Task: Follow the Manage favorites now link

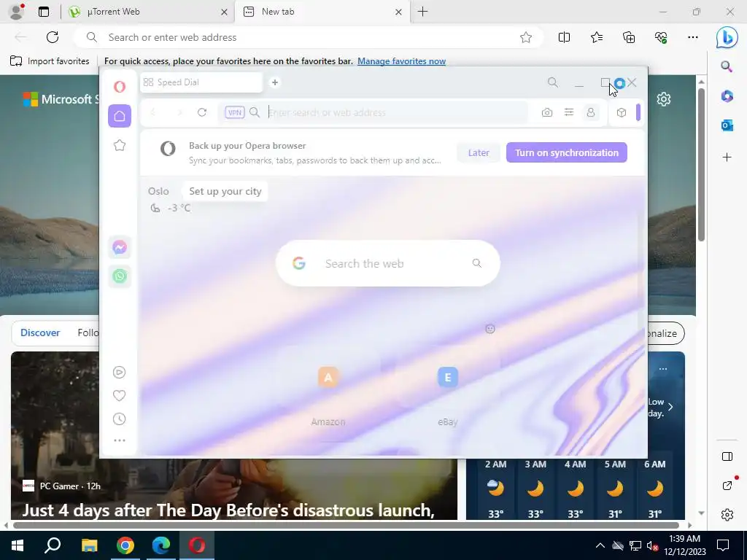Action: click(x=402, y=61)
